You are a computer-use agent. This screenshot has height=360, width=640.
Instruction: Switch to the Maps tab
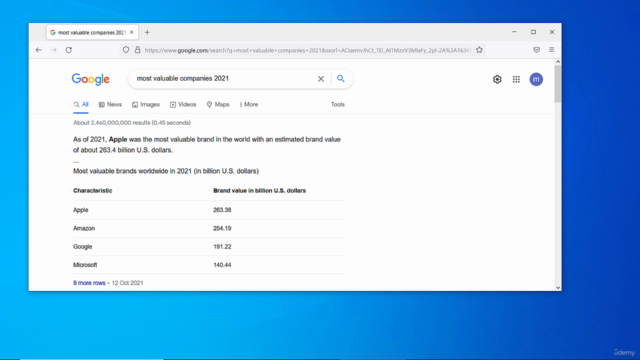[x=218, y=104]
